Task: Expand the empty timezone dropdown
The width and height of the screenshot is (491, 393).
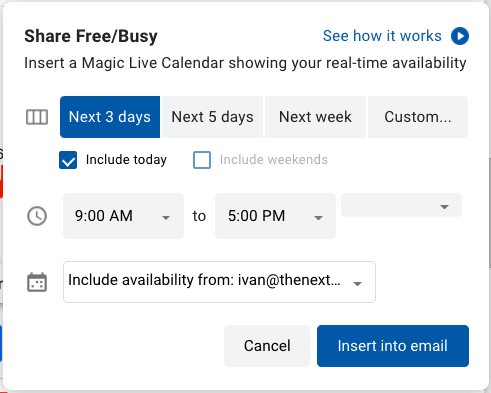Action: (401, 205)
